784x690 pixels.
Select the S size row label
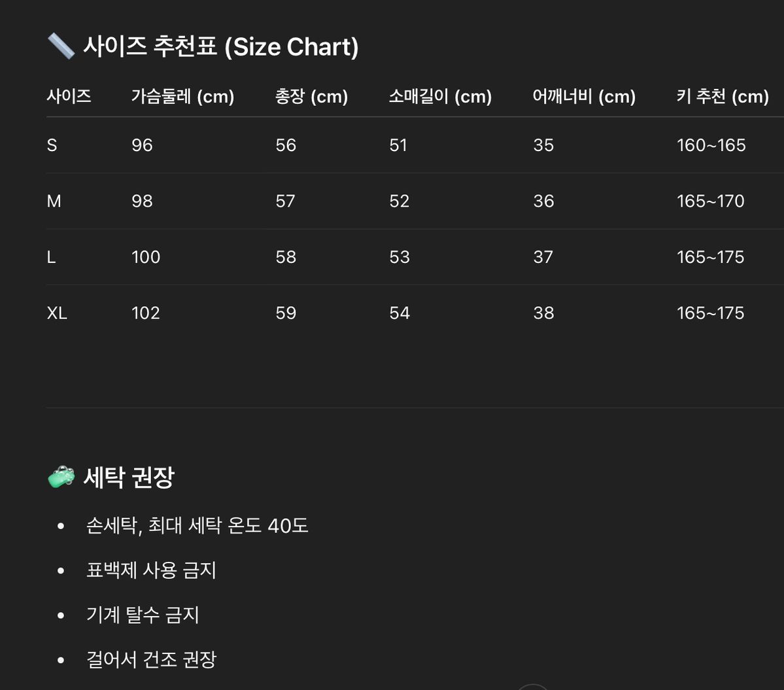52,145
